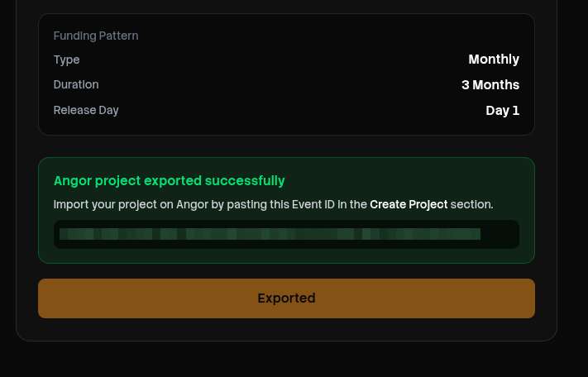
Task: Click the bold Create Project text
Action: 409,204
